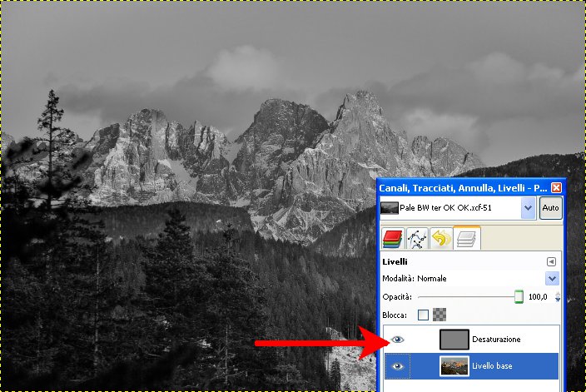
Task: Click the Livello base layer name
Action: coord(493,366)
